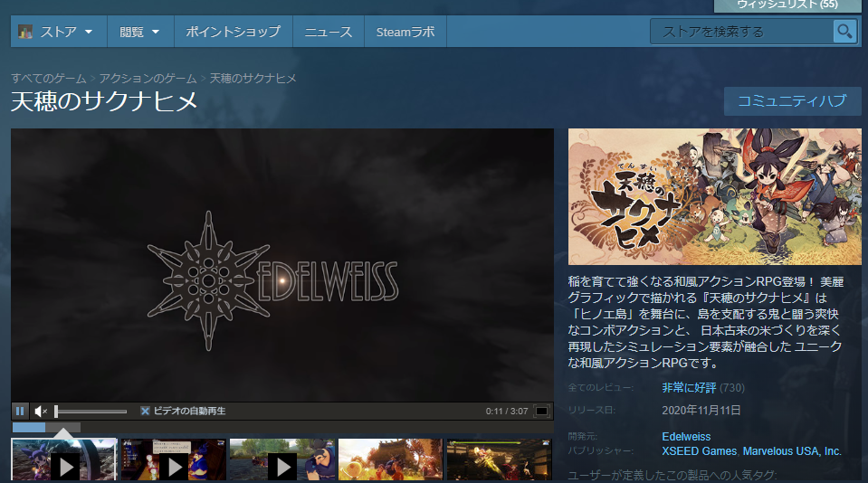Uncheck ビデオの自動再生 autoplay checkbox

point(145,411)
